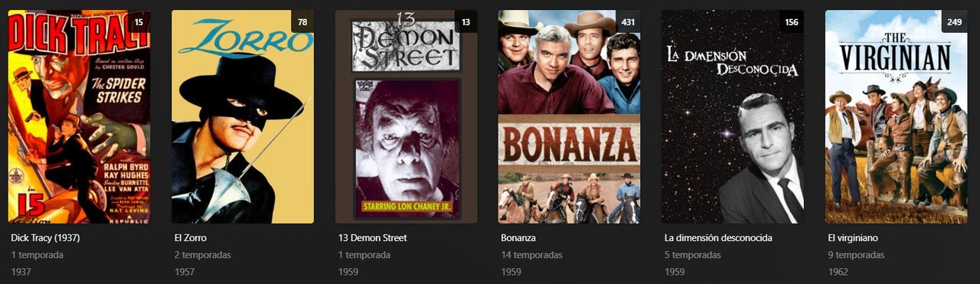This screenshot has width=980, height=284.
Task: Click the 13 Demon Street title
Action: click(372, 238)
